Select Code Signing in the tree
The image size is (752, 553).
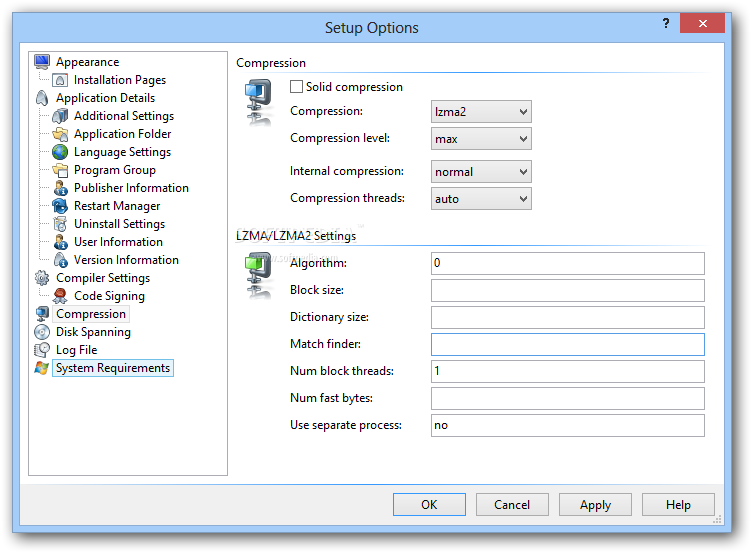point(109,296)
